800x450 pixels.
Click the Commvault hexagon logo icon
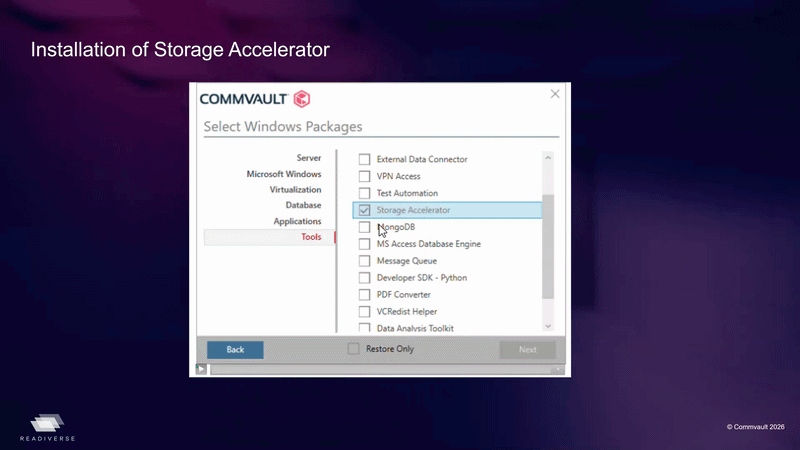[302, 98]
